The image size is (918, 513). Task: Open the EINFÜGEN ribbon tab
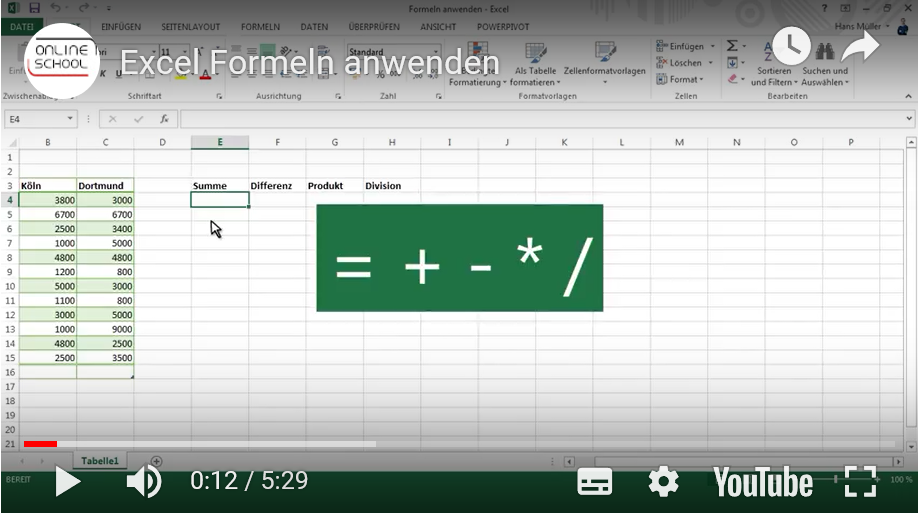[x=121, y=27]
